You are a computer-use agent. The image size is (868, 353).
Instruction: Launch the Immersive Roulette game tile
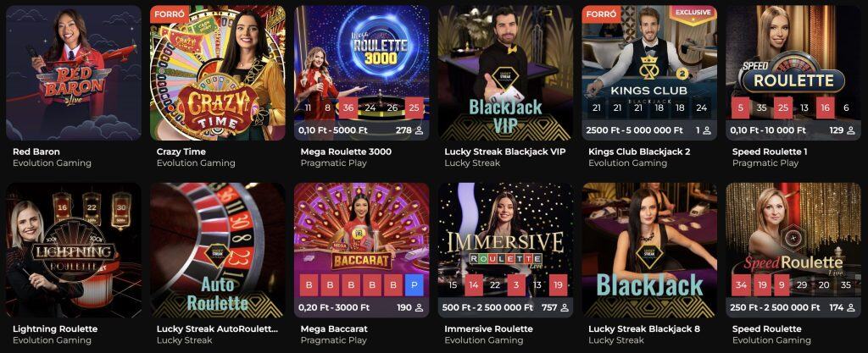[x=505, y=251]
